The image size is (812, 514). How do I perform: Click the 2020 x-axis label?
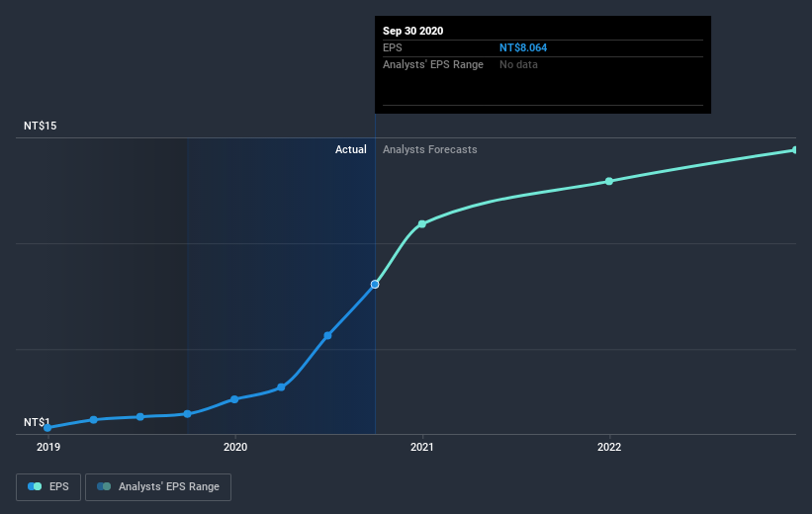235,447
